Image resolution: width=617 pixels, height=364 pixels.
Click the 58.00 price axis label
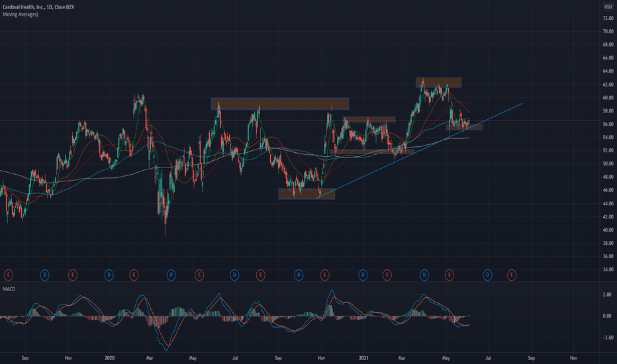click(x=608, y=111)
